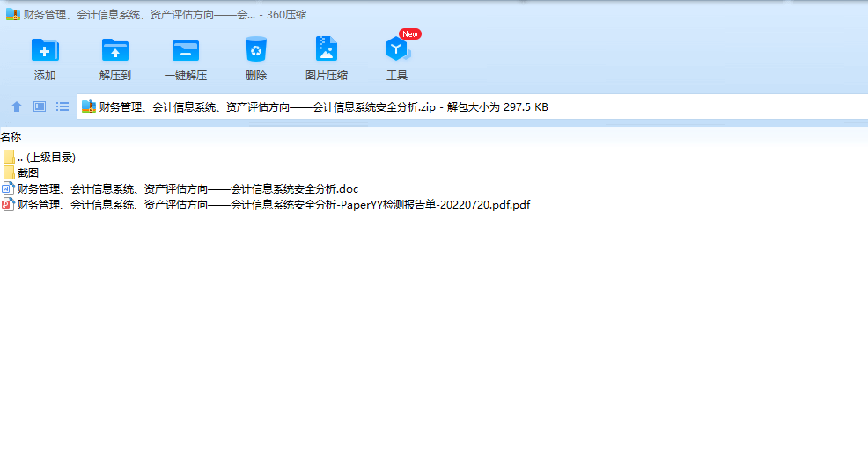Click the 360压缩 app icon in title bar
Image resolution: width=868 pixels, height=461 pixels.
[12, 14]
